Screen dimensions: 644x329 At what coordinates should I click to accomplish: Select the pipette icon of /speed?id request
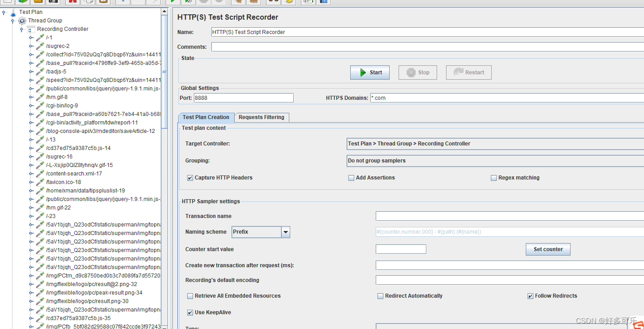coord(40,80)
